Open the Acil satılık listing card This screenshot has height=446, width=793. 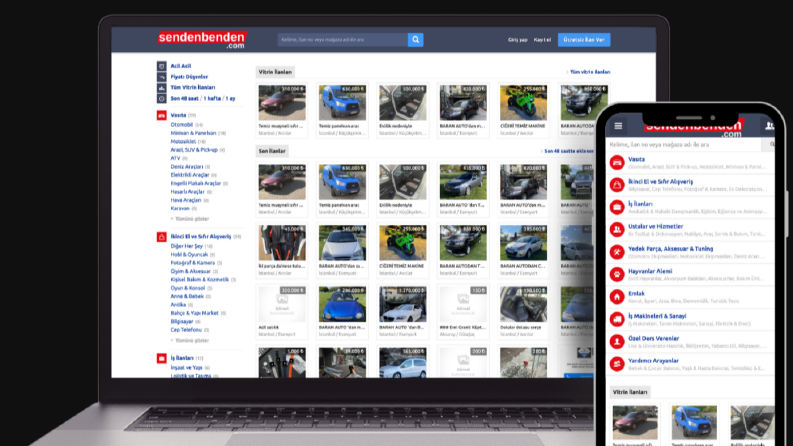tap(282, 311)
